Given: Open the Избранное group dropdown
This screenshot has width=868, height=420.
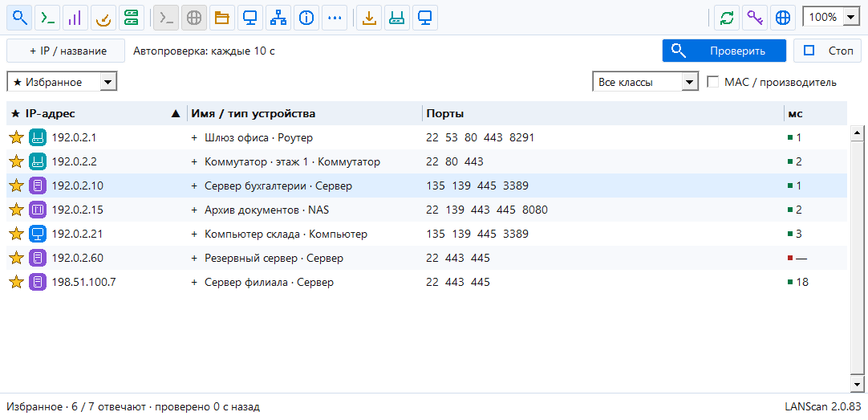Looking at the screenshot, I should coord(62,82).
